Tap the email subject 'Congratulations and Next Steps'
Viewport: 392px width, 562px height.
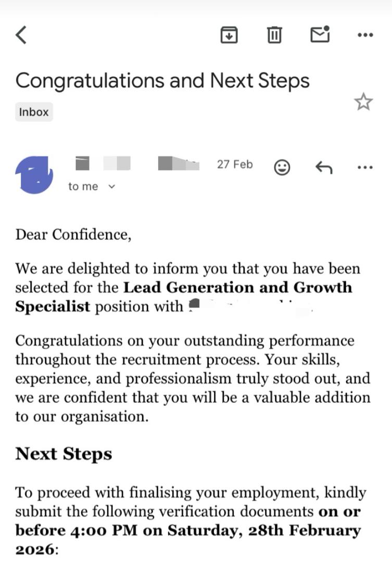pyautogui.click(x=162, y=81)
